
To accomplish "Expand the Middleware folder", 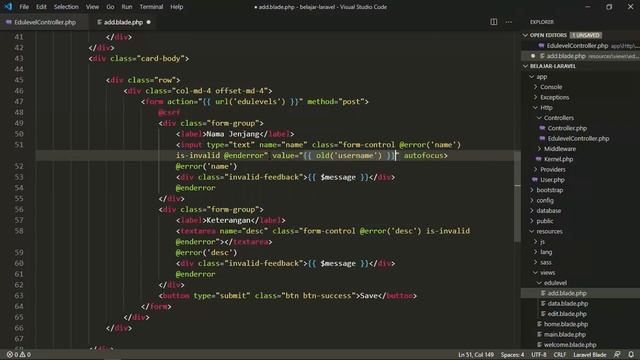I will pos(580,149).
